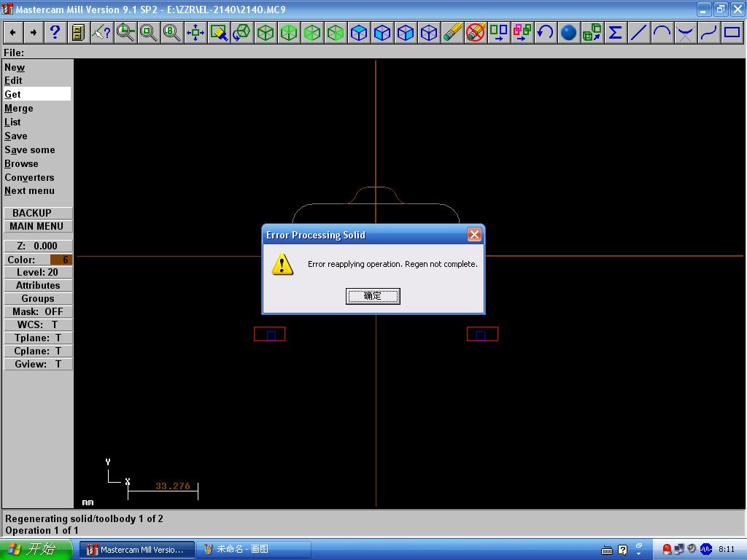Click the forward arrow toolbar icon
Screen dimensions: 747x560
pos(34,33)
